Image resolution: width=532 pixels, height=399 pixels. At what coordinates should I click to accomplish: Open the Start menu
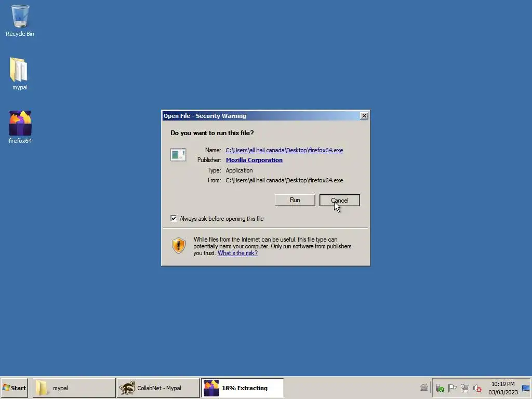pyautogui.click(x=14, y=388)
